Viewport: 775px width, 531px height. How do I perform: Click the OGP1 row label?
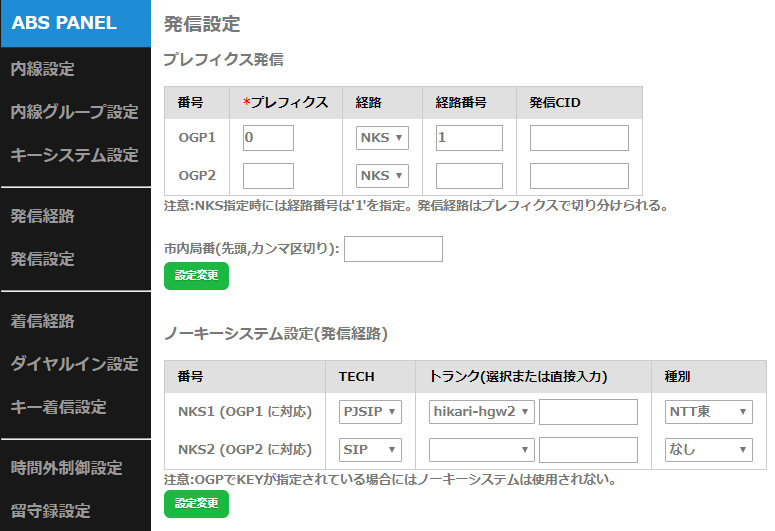tap(197, 137)
